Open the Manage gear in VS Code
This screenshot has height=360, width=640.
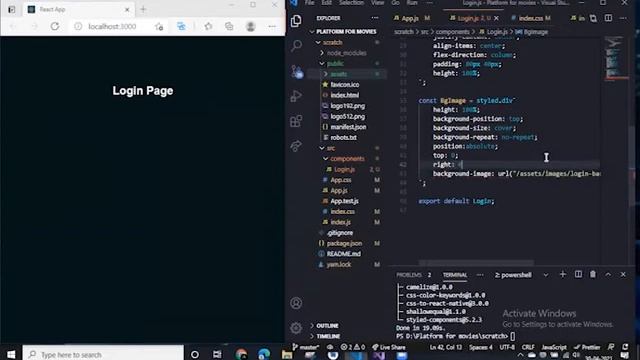296,327
